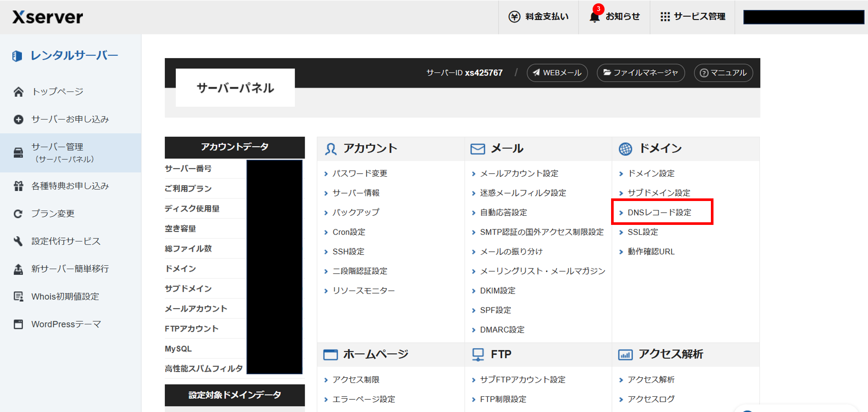Open SSL設定 link
The height and width of the screenshot is (412, 868).
tap(643, 232)
